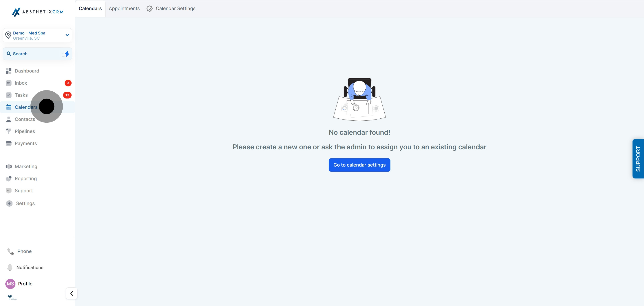Open the Calendar Settings gear menu
This screenshot has height=306, width=644.
pos(171,8)
